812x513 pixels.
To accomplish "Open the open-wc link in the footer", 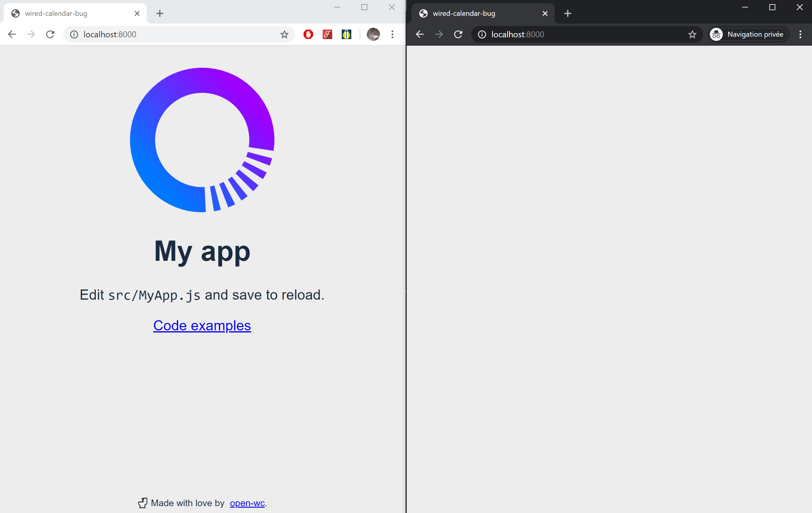I will point(247,503).
